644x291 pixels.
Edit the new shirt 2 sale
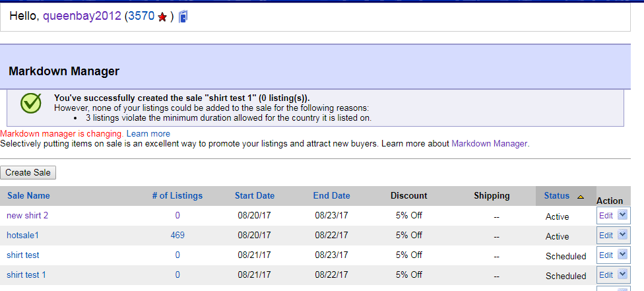pyautogui.click(x=606, y=216)
